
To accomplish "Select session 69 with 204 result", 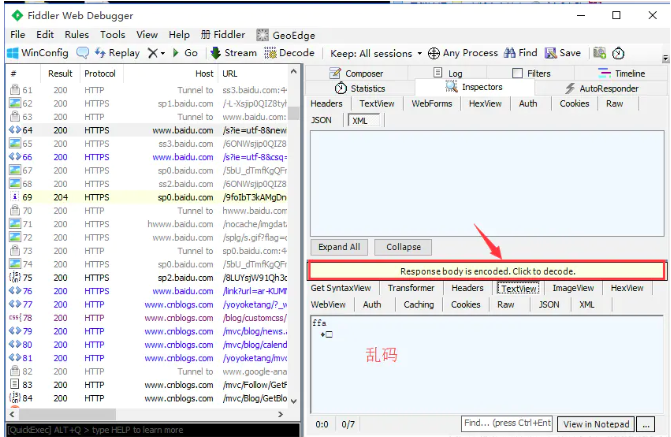I will point(148,197).
